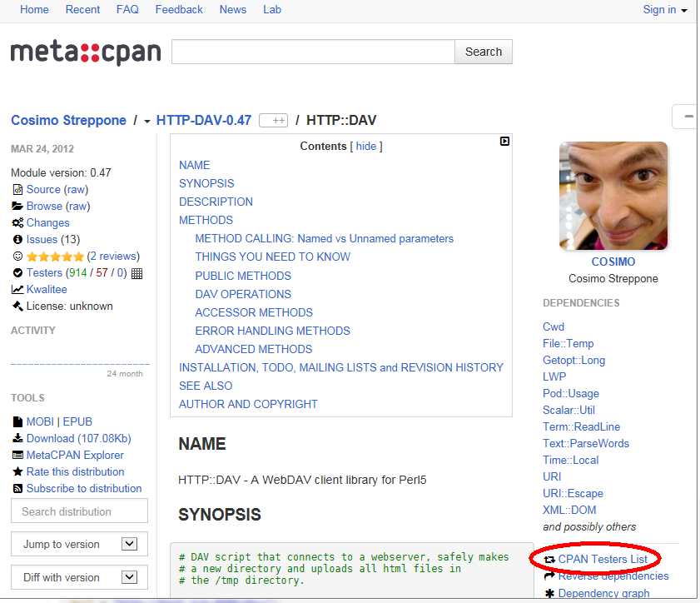Open the URI::Escape dependency link
This screenshot has height=603, width=700.
[x=573, y=494]
